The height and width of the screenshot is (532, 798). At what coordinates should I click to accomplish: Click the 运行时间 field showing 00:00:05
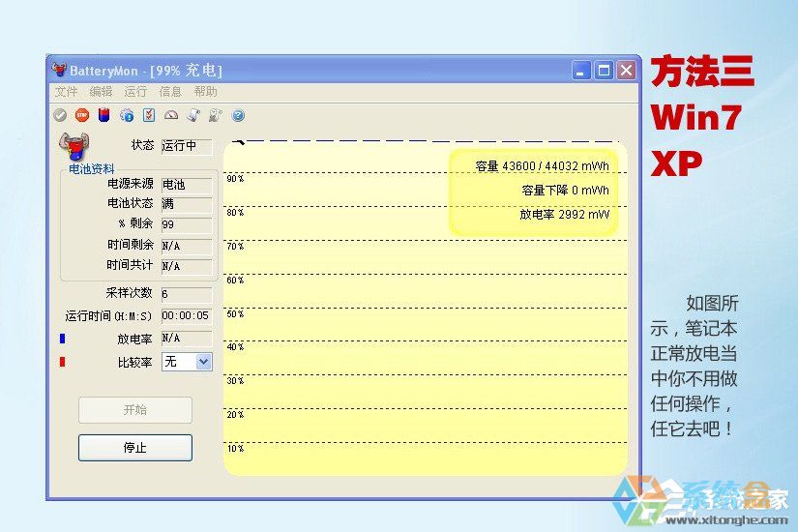(187, 315)
